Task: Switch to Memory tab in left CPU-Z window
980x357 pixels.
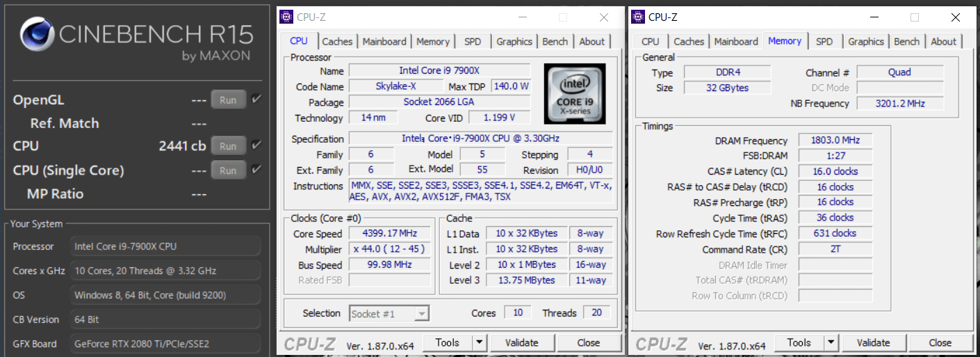Action: click(x=433, y=42)
